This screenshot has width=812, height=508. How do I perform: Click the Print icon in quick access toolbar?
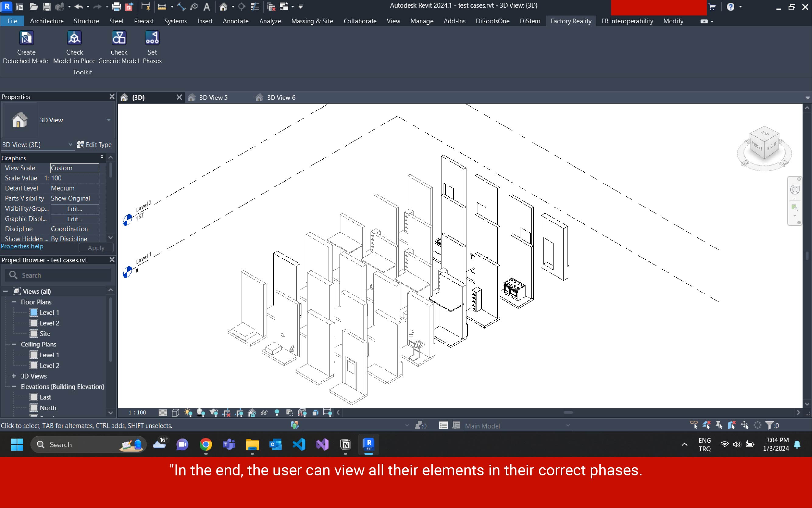(116, 6)
